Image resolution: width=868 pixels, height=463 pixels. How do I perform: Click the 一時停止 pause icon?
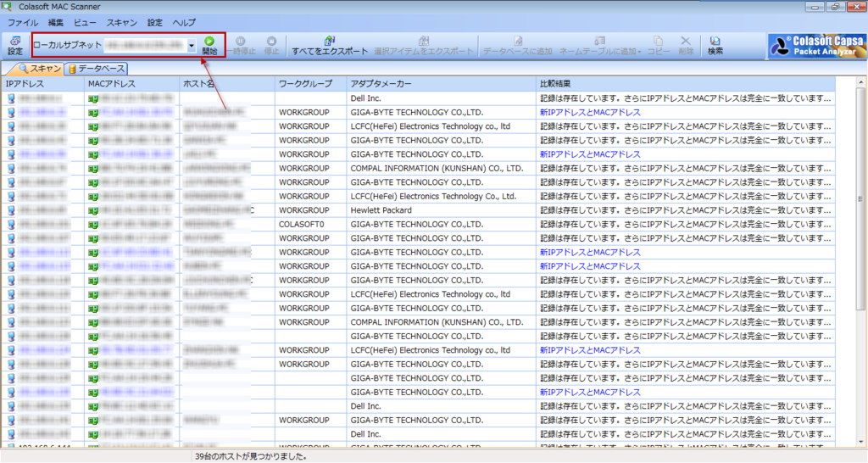241,46
